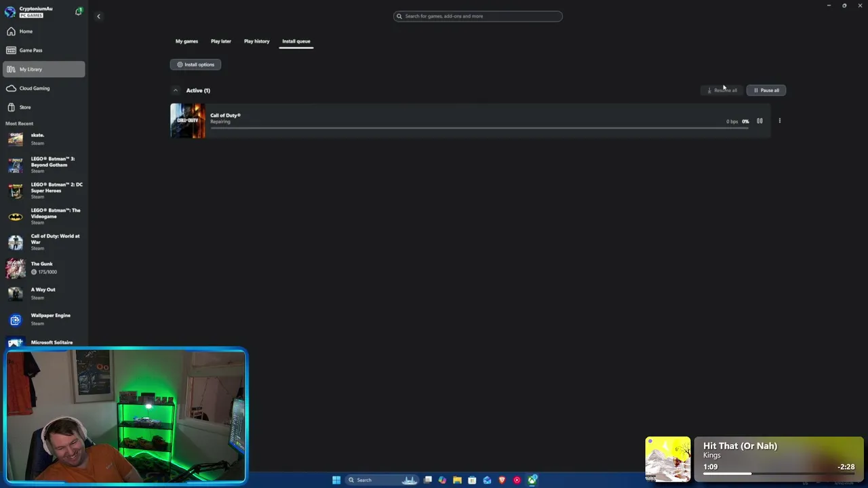Image resolution: width=868 pixels, height=488 pixels.
Task: Open skate. from Most Recent
Action: pyautogui.click(x=43, y=139)
